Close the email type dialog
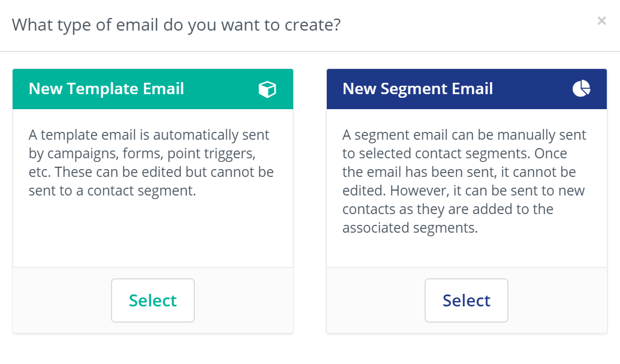Image resolution: width=620 pixels, height=364 pixels. pos(601,21)
